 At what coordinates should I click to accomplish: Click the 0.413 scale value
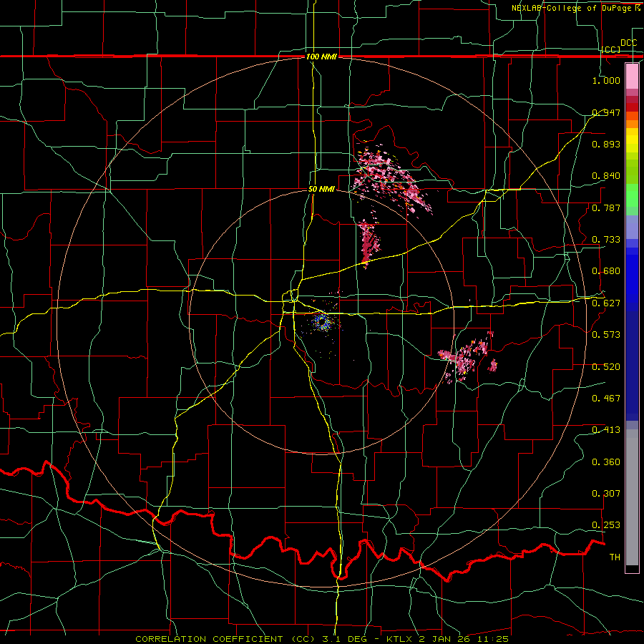click(606, 430)
